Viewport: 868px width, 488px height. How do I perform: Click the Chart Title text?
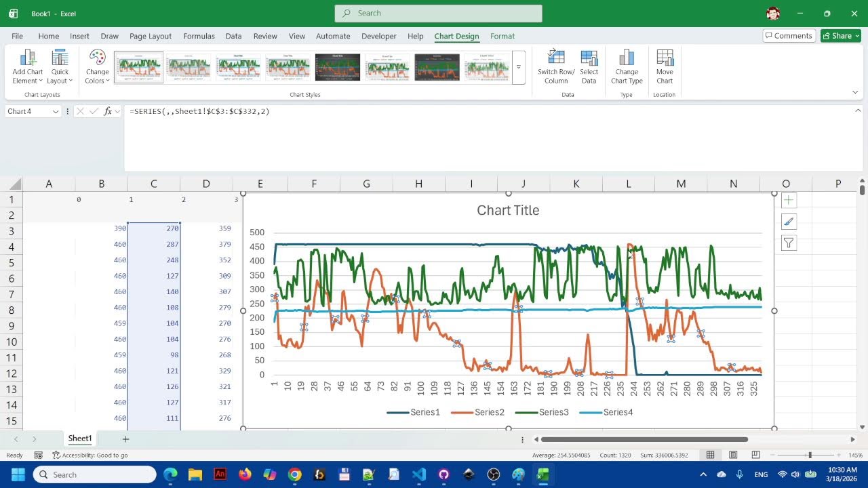pyautogui.click(x=508, y=210)
